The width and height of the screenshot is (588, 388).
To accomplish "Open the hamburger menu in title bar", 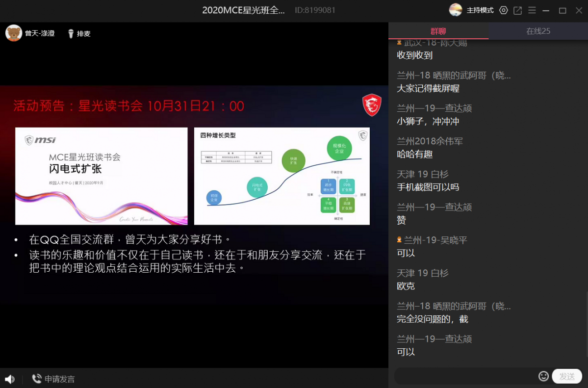I will [x=532, y=10].
